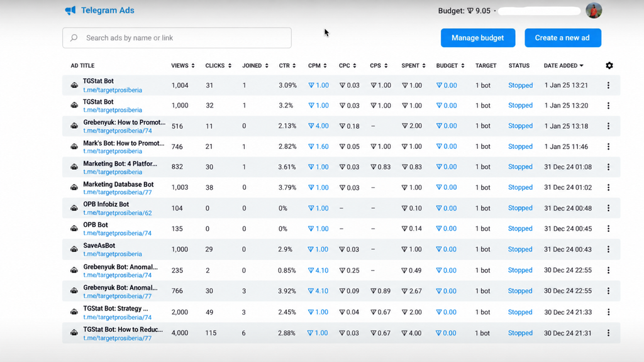Viewport: 644px width, 362px height.
Task: Open options menu for Marketing Bot: 4 Platfor row
Action: point(608,167)
